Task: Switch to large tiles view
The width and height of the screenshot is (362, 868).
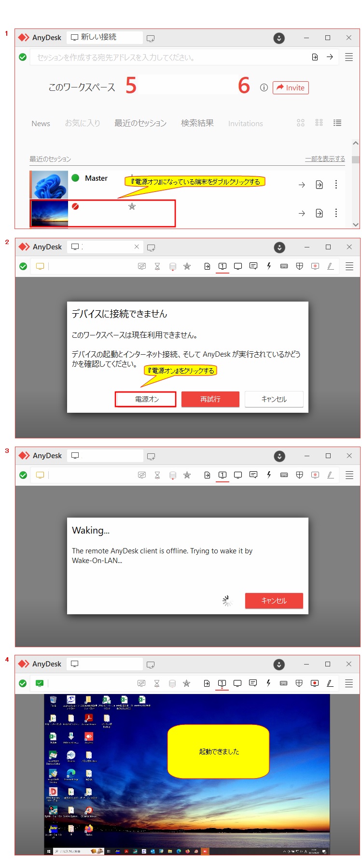Action: (x=301, y=123)
